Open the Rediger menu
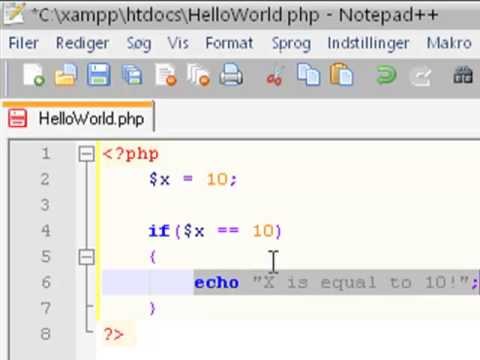The width and height of the screenshot is (480, 360). 82,44
